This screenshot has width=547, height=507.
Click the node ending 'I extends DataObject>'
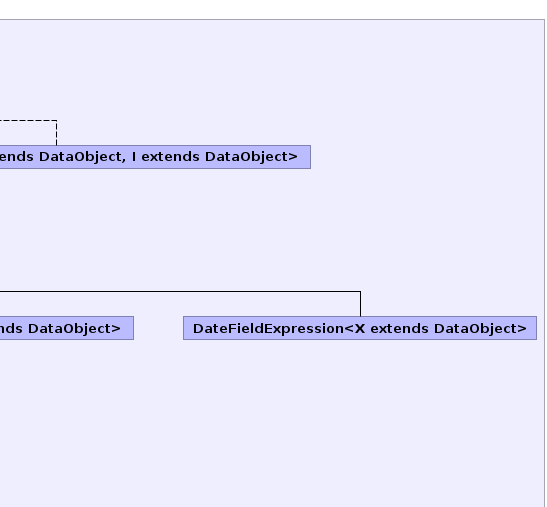click(x=155, y=157)
